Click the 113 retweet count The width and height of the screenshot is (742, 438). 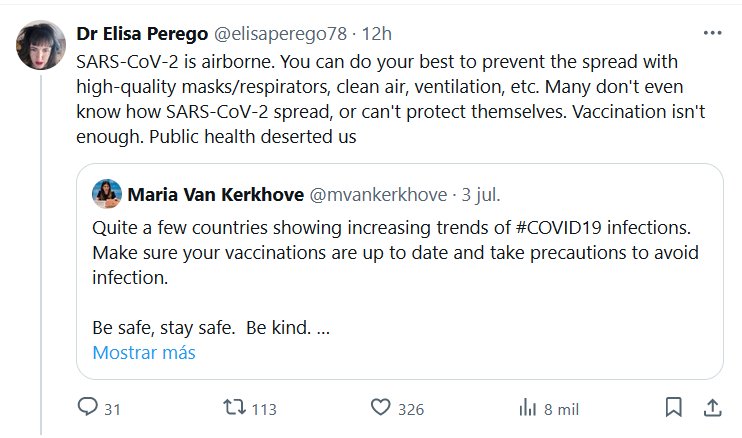point(263,409)
